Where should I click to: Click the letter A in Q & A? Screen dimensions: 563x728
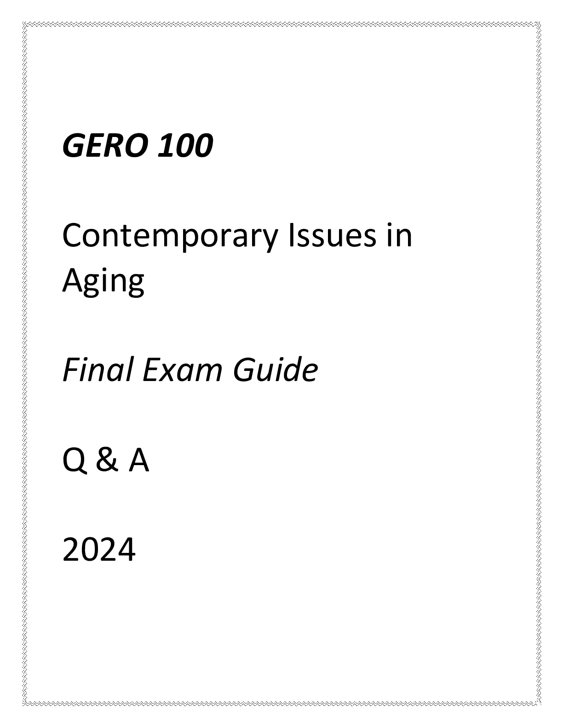pyautogui.click(x=138, y=461)
